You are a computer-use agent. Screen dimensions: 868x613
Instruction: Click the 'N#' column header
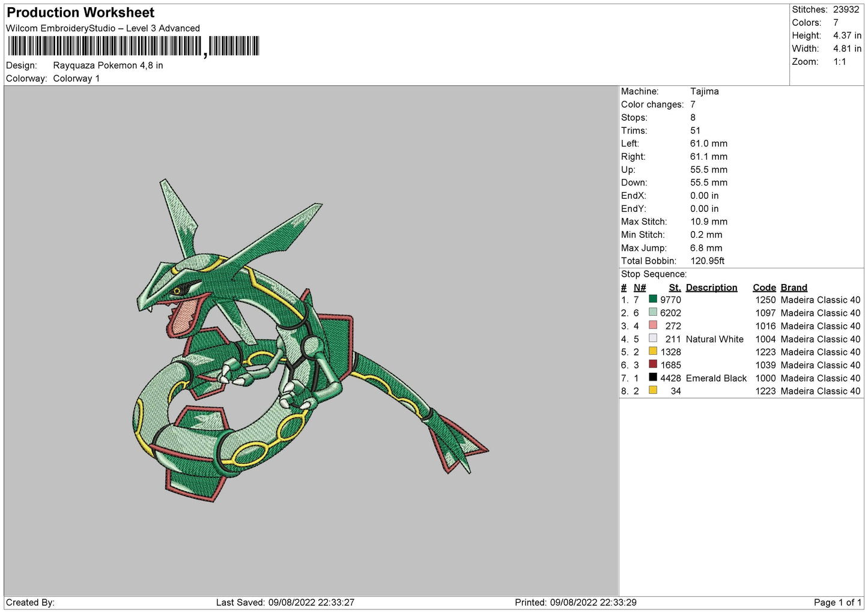pyautogui.click(x=640, y=288)
